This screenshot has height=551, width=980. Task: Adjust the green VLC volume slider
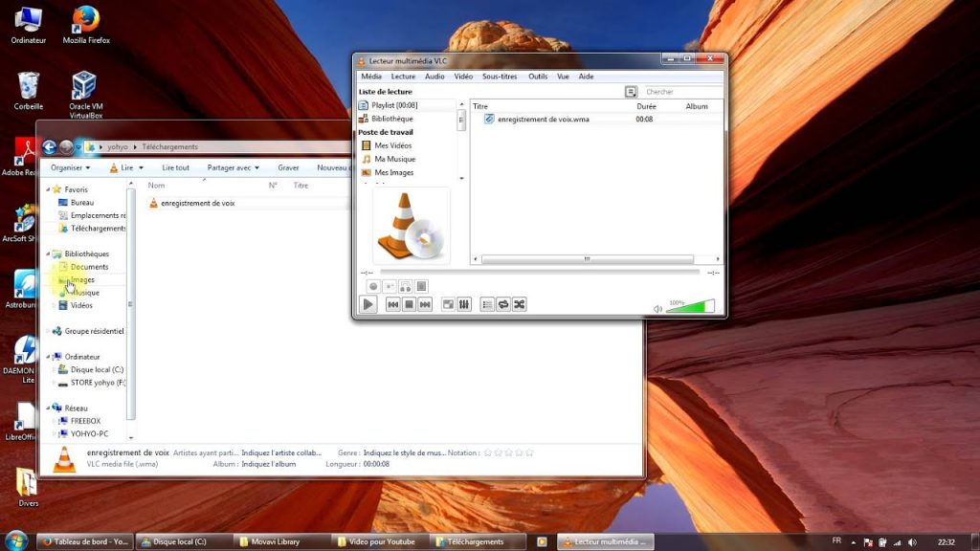(x=690, y=307)
